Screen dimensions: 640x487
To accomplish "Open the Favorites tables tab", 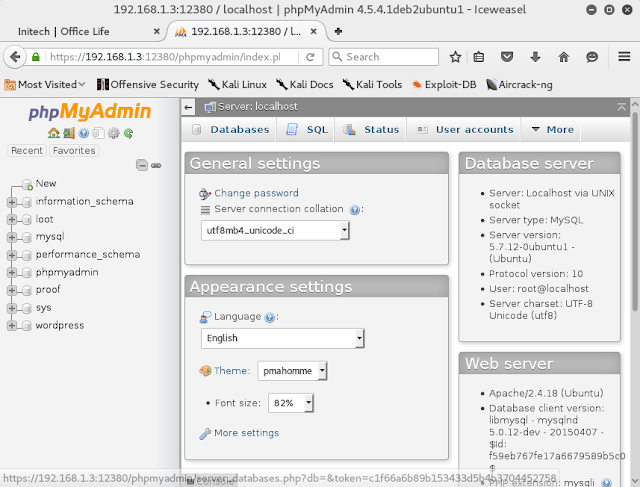I will click(74, 151).
